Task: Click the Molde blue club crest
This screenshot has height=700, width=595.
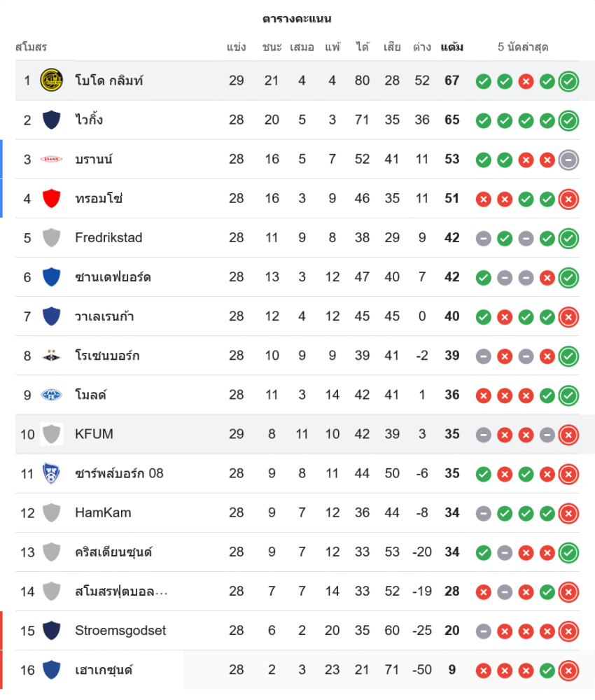Action: pos(51,395)
